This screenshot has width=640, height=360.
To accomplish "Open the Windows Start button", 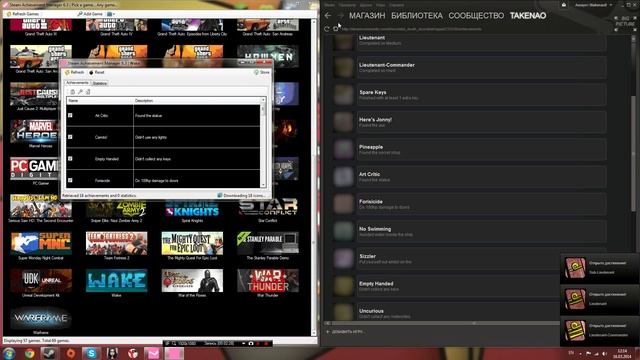I will (9, 353).
